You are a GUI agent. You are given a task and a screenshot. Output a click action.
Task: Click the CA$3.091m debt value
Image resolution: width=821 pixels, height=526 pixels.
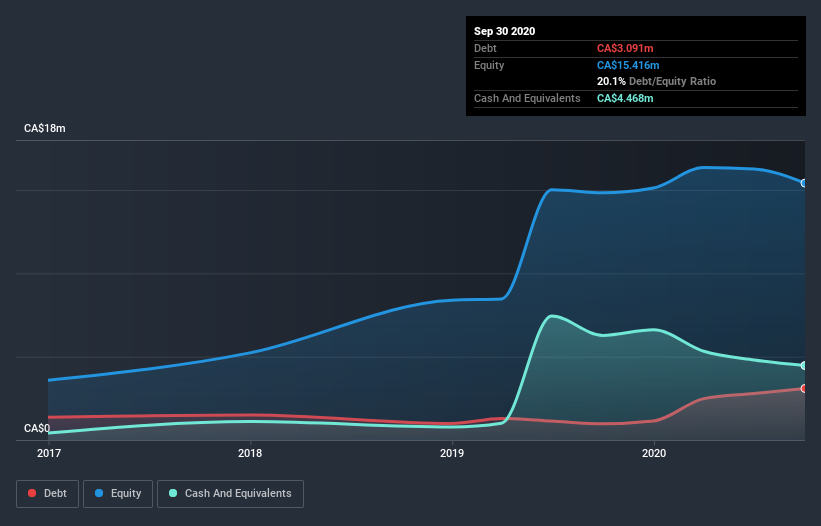coord(625,48)
